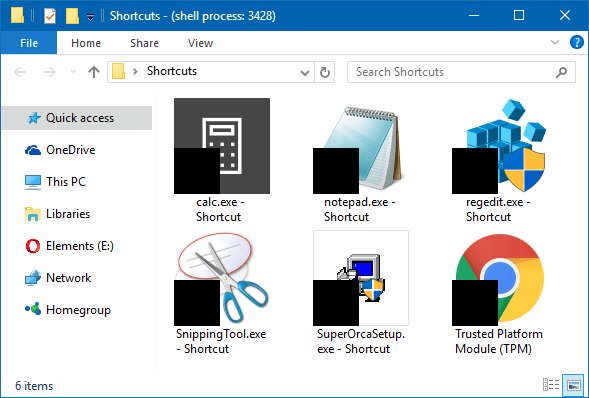589x398 pixels.
Task: Click the Forward navigation arrow
Action: (50, 72)
